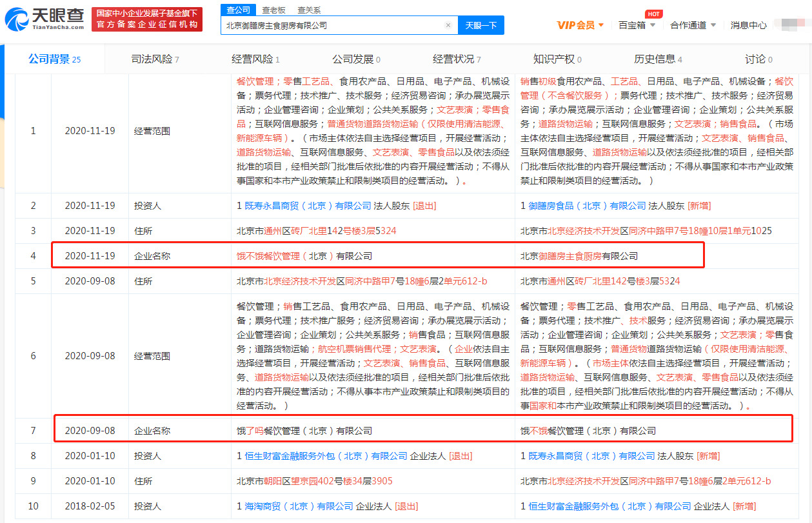Open the VIP会员 dropdown

(580, 25)
